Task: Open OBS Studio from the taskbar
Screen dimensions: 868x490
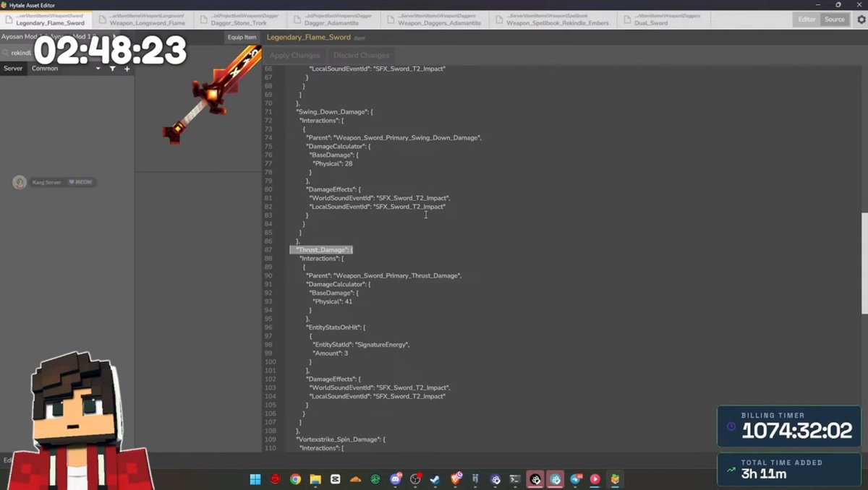Action: click(x=416, y=478)
